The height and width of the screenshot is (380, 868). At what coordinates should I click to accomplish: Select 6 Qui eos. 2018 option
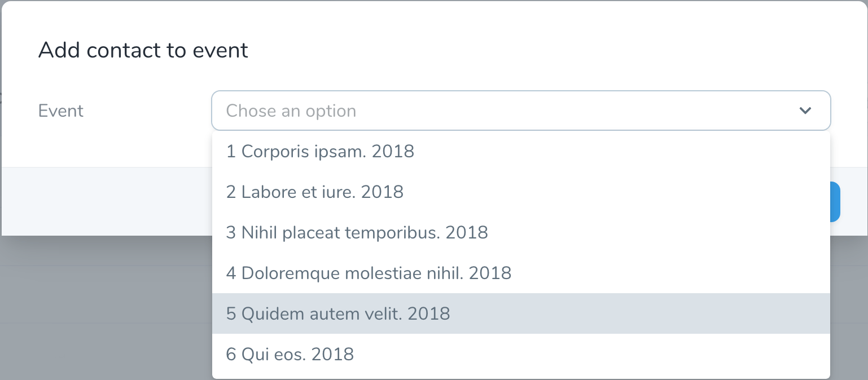[x=521, y=354]
